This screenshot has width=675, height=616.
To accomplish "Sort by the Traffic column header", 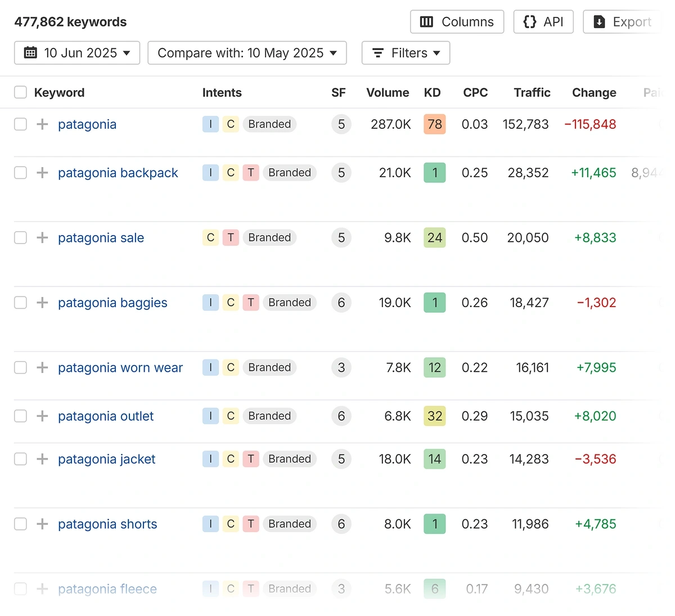I will (x=532, y=92).
